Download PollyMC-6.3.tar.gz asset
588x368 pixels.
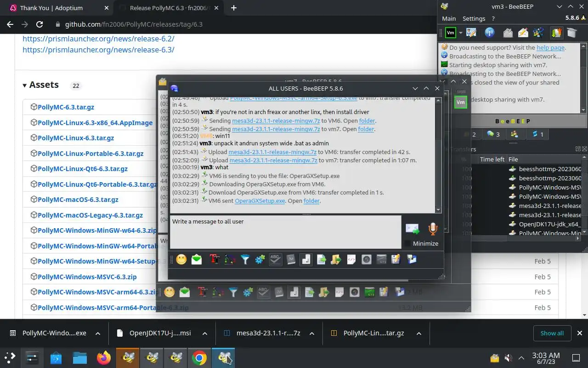[66, 107]
